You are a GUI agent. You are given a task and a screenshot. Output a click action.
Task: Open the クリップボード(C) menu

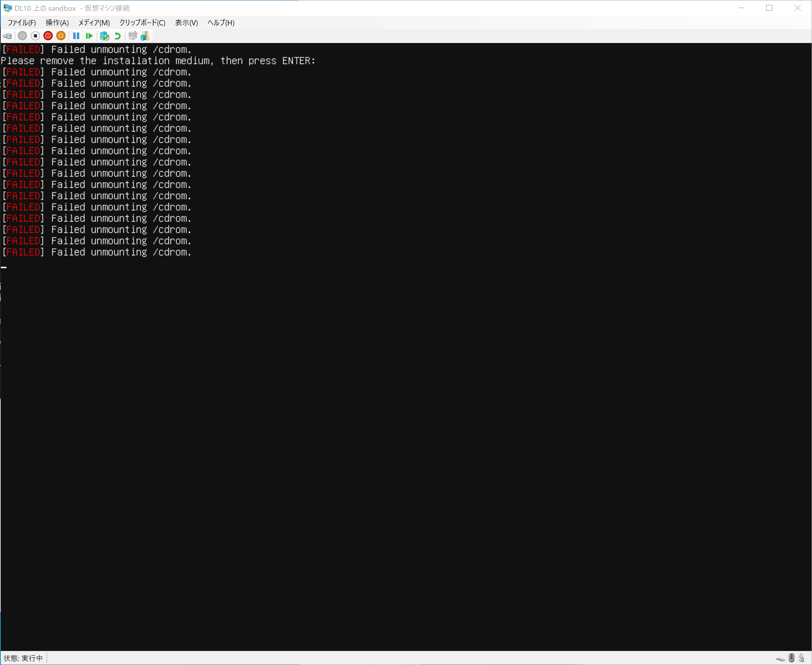tap(142, 23)
